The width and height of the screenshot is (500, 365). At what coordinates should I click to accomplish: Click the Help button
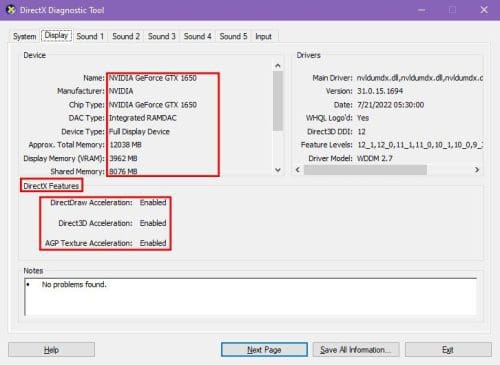51,350
